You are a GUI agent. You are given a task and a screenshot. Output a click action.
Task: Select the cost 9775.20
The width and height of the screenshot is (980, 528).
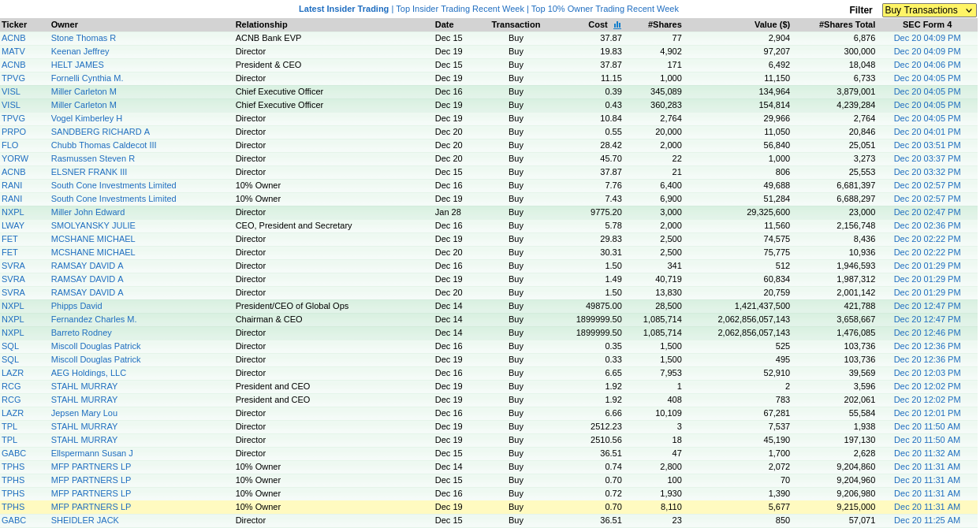click(x=606, y=212)
